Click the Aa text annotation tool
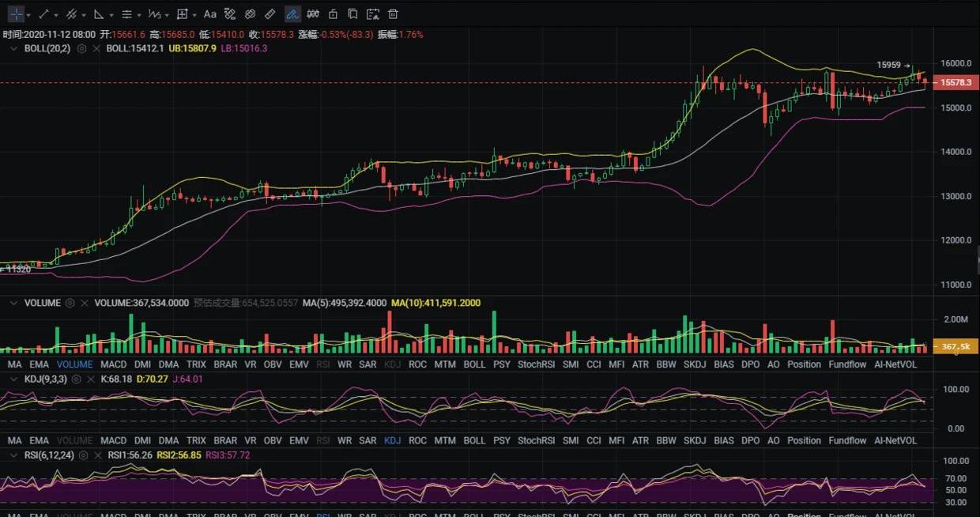Viewport: 980px width, 517px height. tap(209, 14)
